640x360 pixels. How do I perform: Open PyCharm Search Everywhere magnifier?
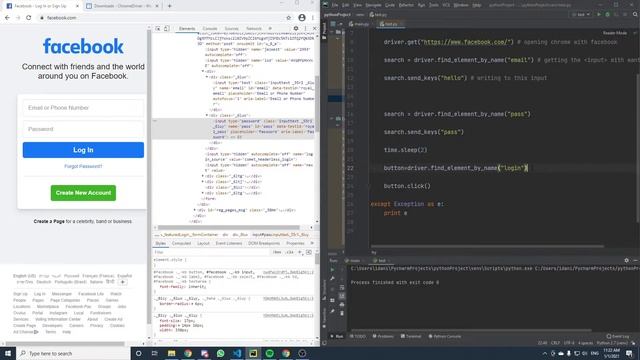coord(635,14)
